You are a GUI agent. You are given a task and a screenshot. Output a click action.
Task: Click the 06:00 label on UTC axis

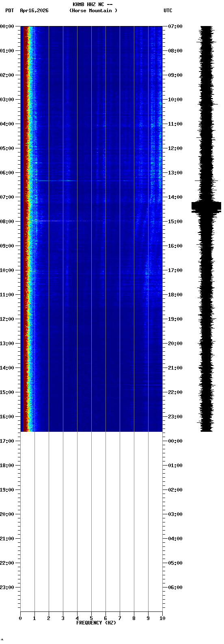click(175, 587)
